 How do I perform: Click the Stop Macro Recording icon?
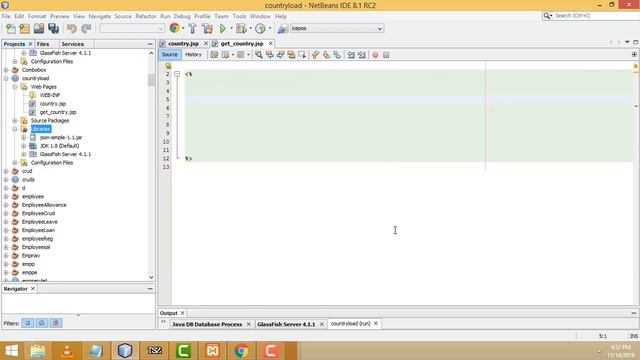386,55
